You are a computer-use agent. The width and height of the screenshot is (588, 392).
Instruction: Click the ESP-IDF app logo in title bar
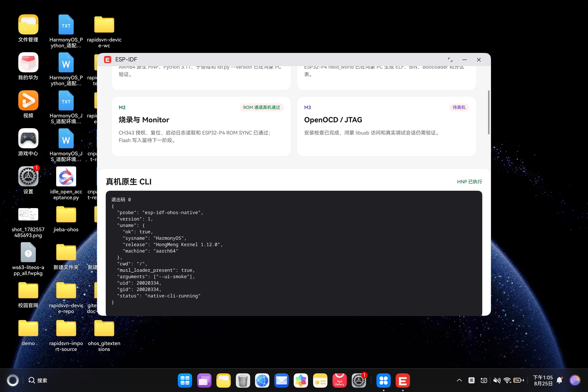(x=107, y=60)
